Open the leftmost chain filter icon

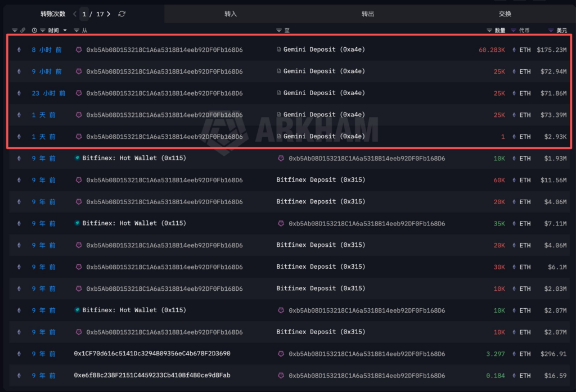tap(15, 30)
